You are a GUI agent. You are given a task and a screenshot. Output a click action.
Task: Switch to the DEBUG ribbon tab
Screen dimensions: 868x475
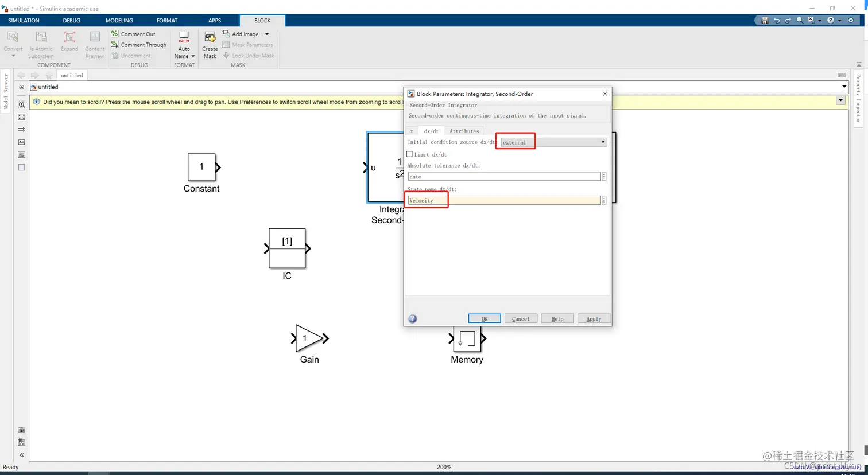tap(71, 20)
